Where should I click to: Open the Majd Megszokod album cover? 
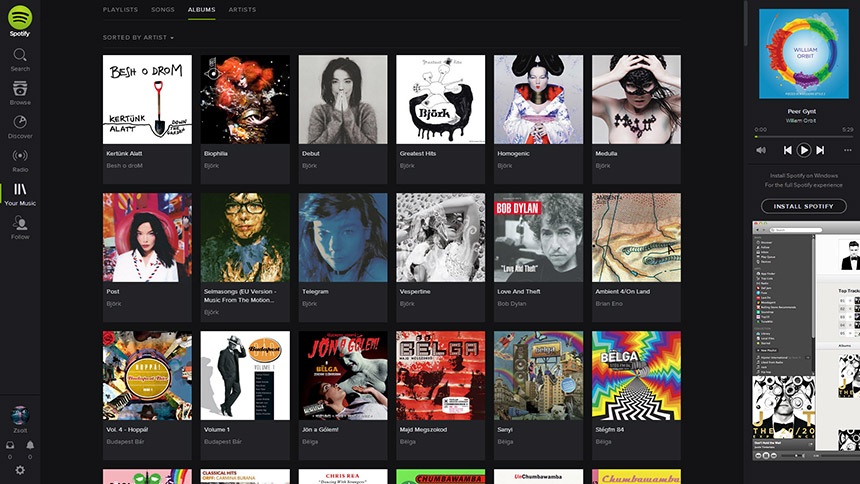pyautogui.click(x=440, y=376)
